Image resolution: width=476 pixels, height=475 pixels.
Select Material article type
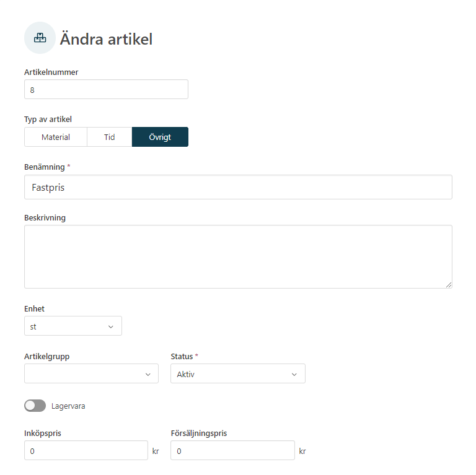(x=56, y=137)
